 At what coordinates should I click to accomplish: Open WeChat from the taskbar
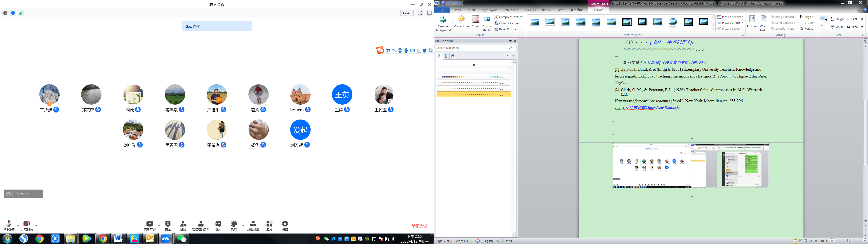182,239
